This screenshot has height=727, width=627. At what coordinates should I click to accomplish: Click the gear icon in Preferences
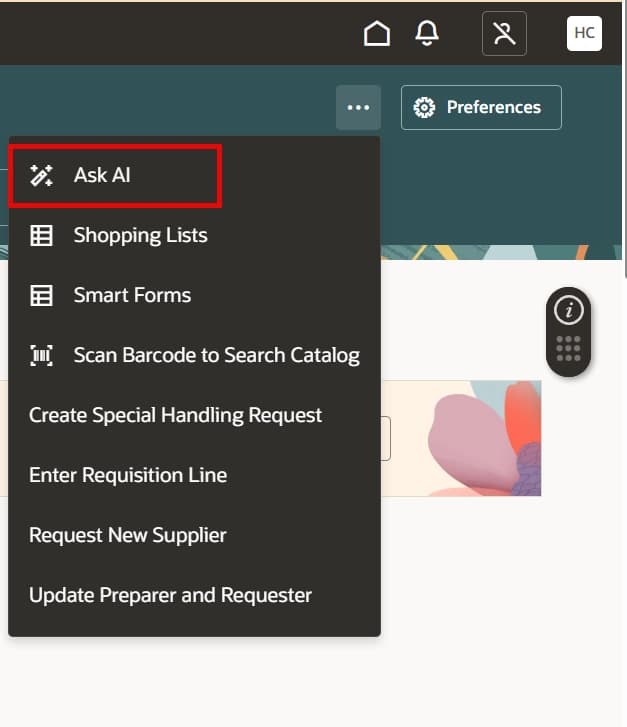click(424, 108)
